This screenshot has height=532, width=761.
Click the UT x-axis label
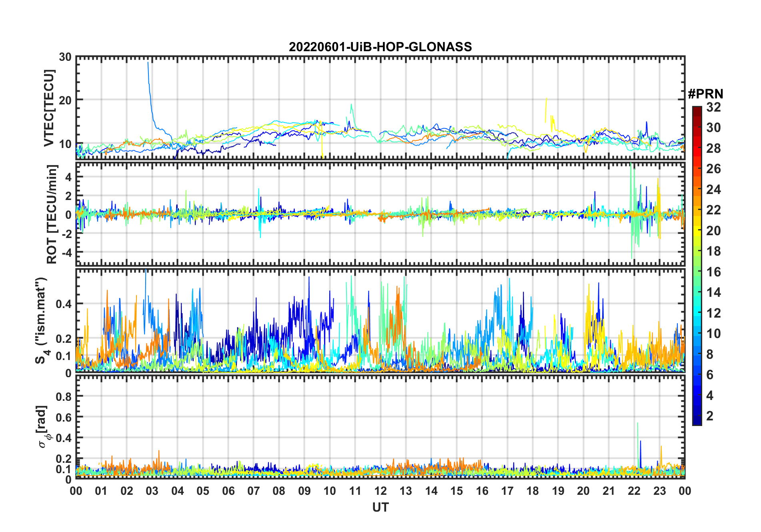pyautogui.click(x=380, y=507)
